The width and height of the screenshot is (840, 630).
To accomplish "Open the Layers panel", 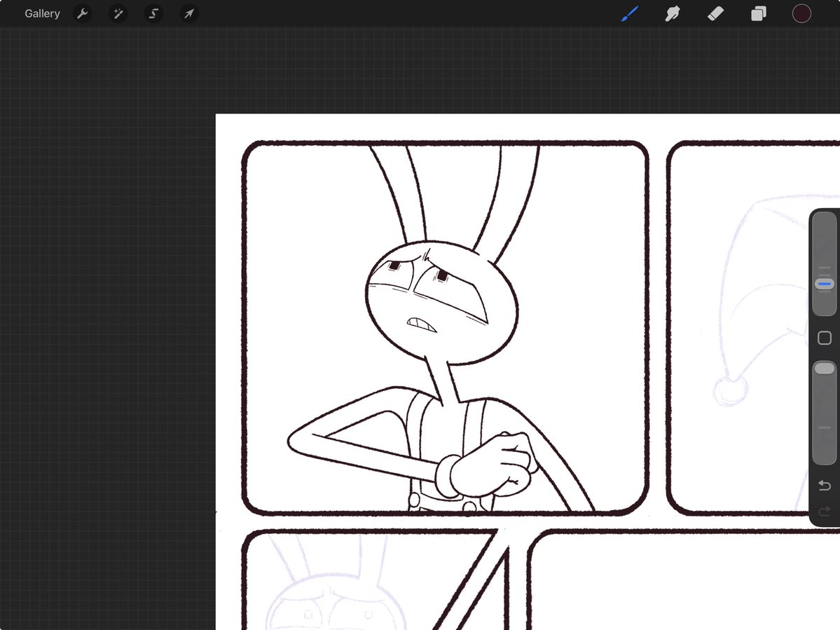I will (759, 13).
